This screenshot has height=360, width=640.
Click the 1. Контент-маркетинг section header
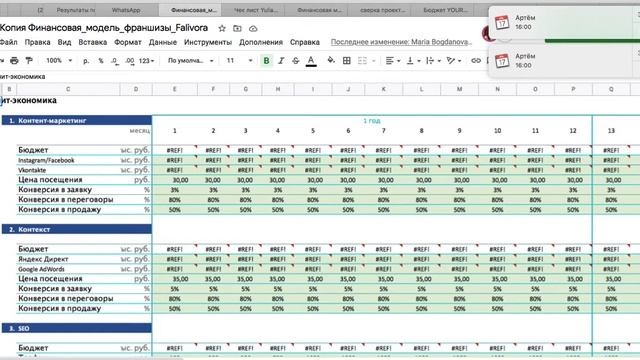[x=77, y=120]
